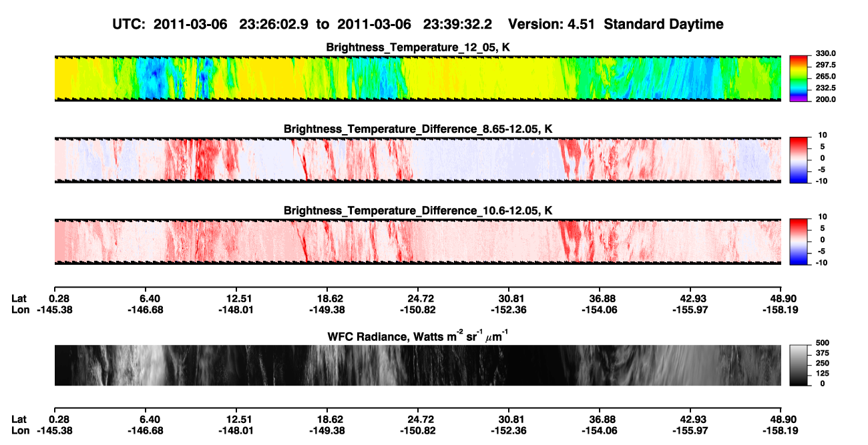Click the 250 tick on WFC colorbar
The height and width of the screenshot is (445, 868).
pyautogui.click(x=822, y=363)
